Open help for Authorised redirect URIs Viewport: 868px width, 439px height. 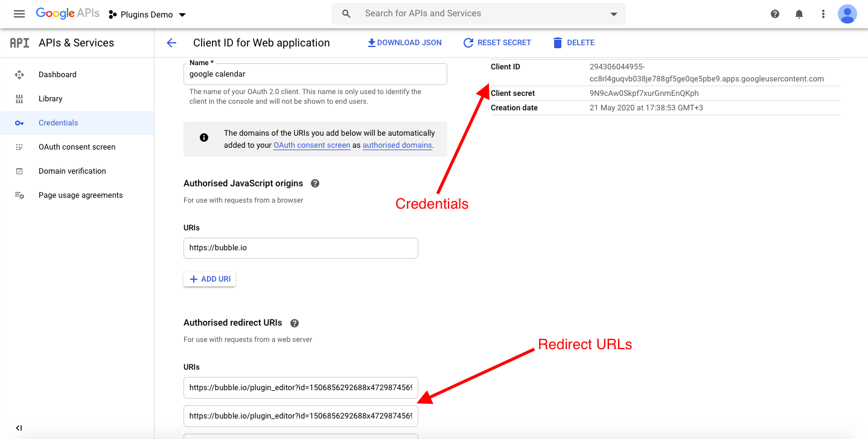295,323
